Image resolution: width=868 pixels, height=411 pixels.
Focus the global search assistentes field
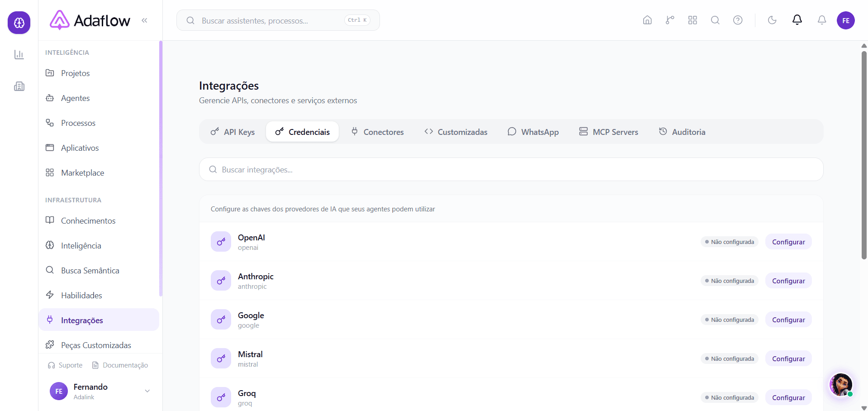point(278,20)
